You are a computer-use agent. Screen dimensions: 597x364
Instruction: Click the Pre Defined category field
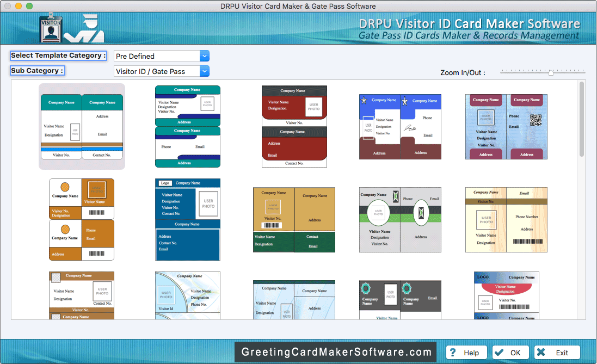click(x=157, y=56)
